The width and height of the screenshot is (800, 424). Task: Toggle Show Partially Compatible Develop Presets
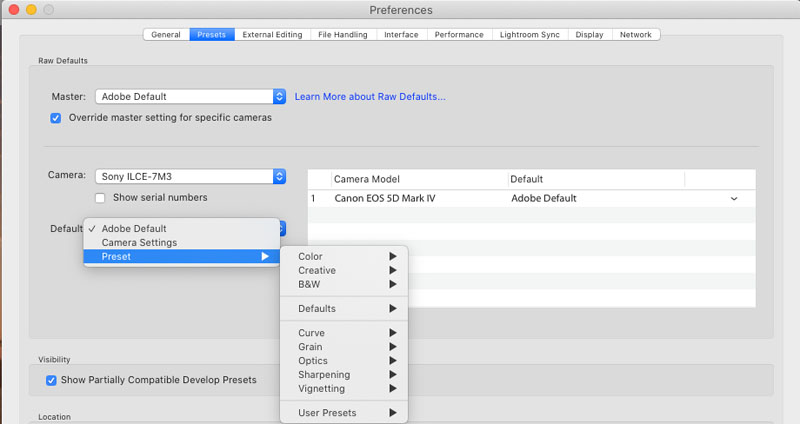point(51,380)
